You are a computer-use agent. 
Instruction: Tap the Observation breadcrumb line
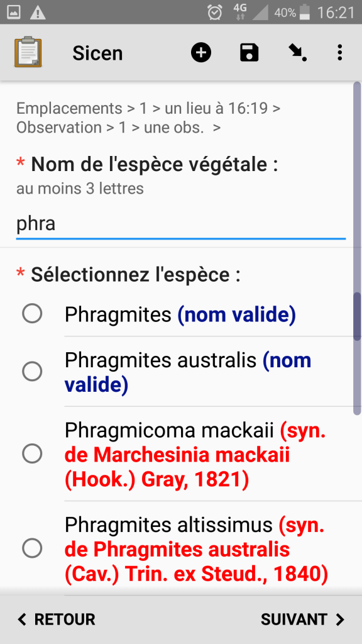click(118, 128)
